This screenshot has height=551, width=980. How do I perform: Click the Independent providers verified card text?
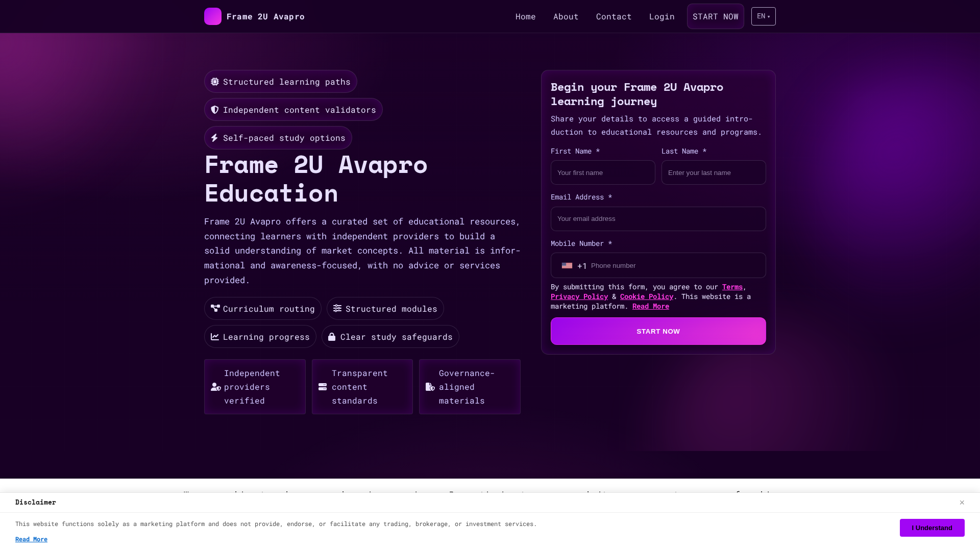(252, 387)
